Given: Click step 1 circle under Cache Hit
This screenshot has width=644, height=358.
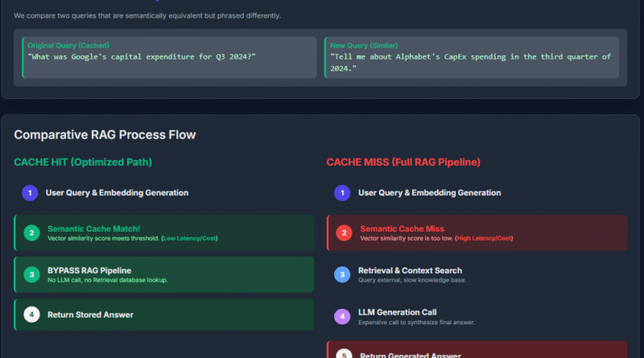Looking at the screenshot, I should point(30,193).
